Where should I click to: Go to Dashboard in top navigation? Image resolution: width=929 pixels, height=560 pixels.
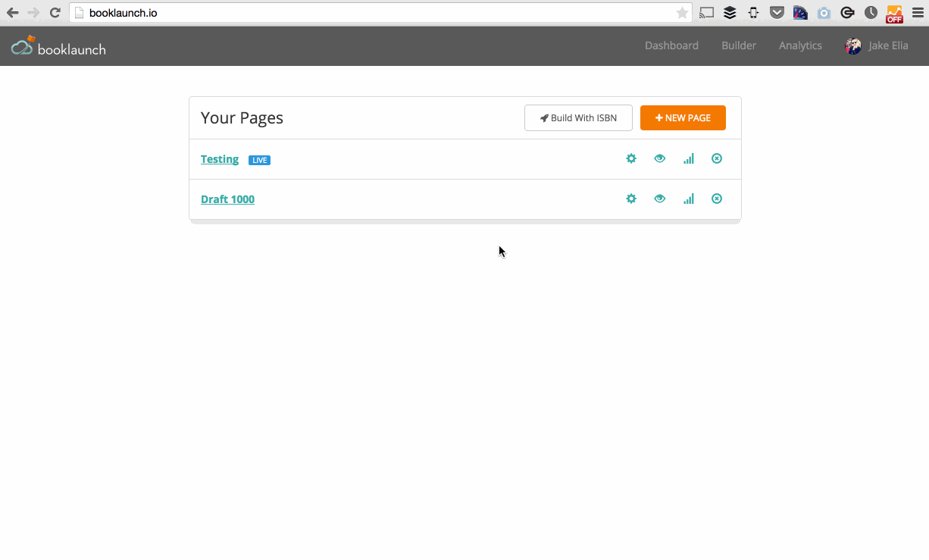pyautogui.click(x=671, y=45)
